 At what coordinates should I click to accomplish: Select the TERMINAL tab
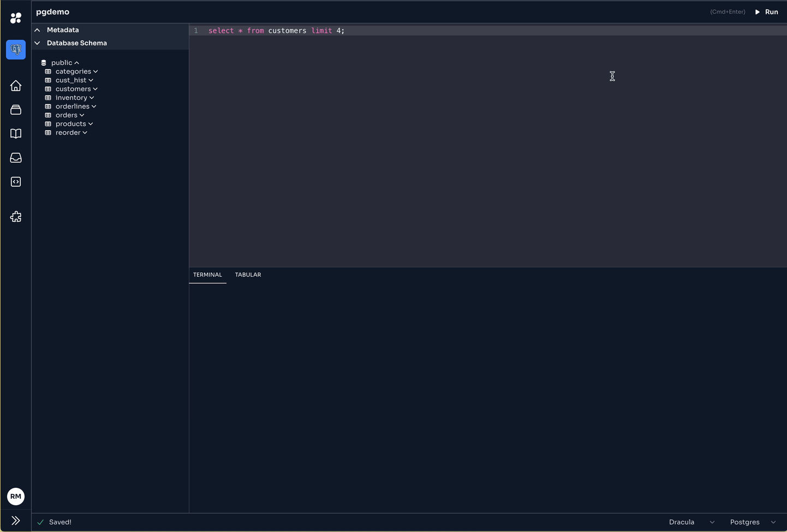coord(207,275)
